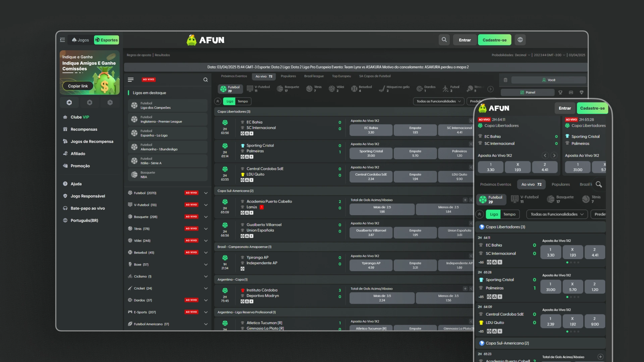Viewport: 644px width, 362px height.
Task: Open search in leagues sidebar panel
Action: (x=206, y=80)
